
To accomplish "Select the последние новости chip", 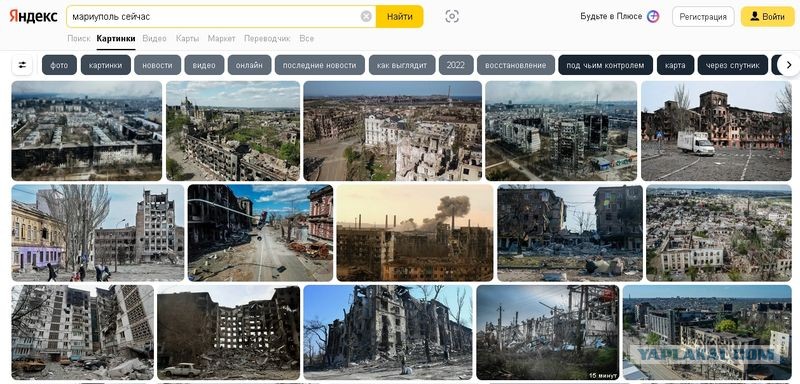I will 320,65.
